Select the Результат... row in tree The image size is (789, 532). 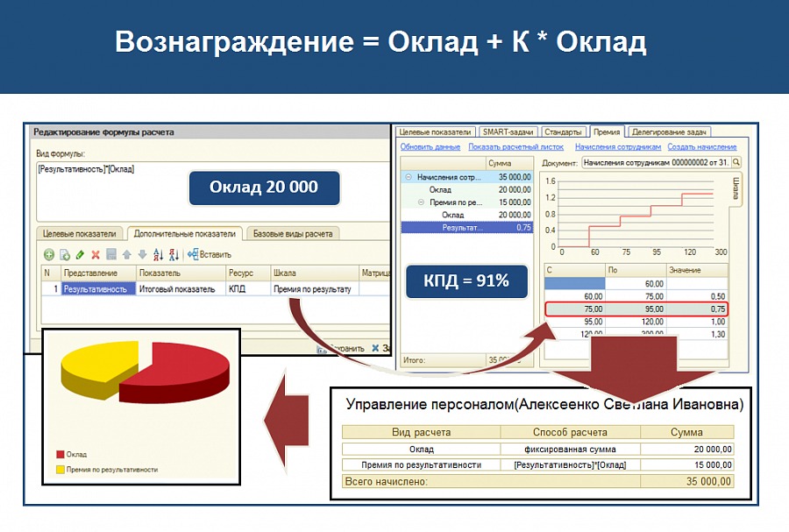pos(467,228)
